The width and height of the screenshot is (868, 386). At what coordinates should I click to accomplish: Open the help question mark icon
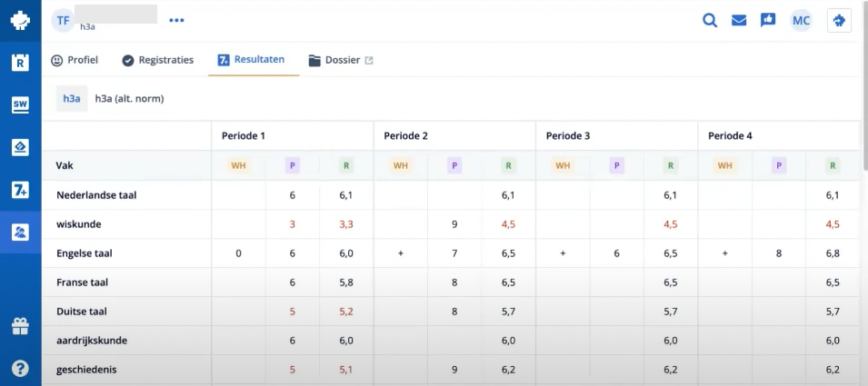21,369
